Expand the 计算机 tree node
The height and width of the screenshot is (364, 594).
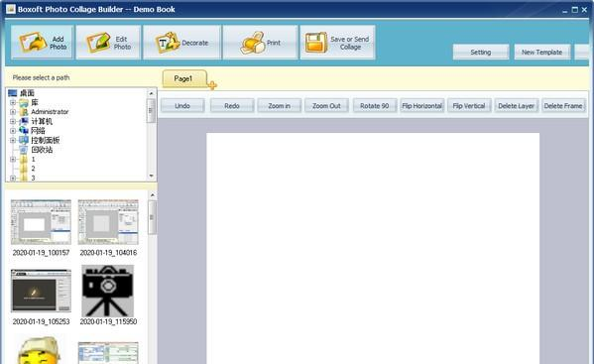pos(13,122)
